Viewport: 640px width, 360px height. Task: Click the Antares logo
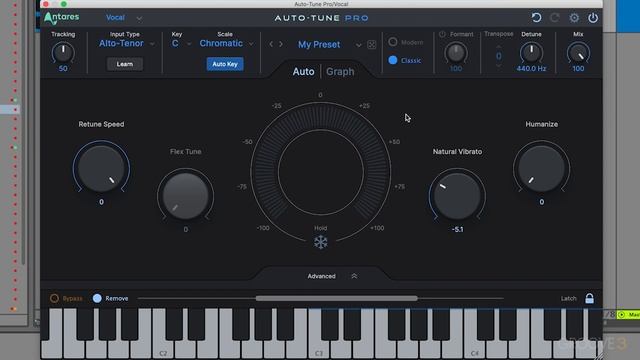pyautogui.click(x=62, y=18)
